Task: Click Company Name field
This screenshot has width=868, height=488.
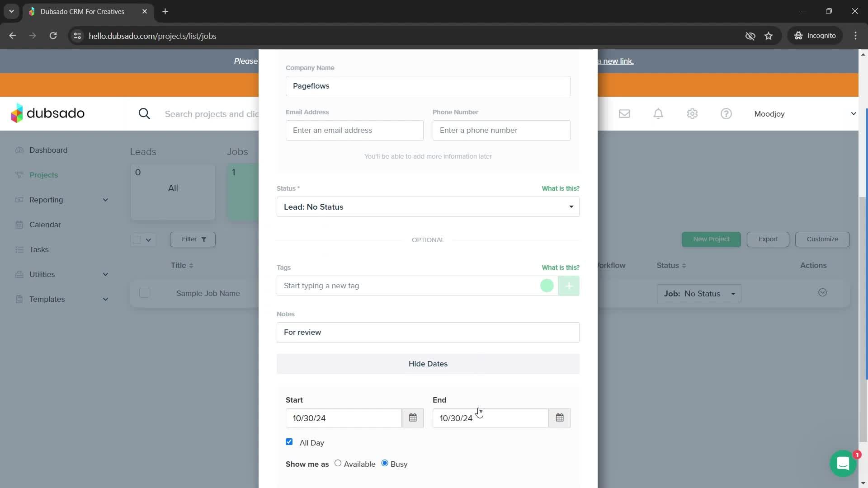Action: click(x=428, y=86)
